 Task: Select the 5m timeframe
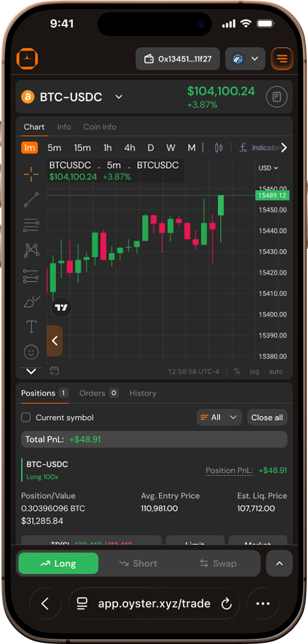[54, 148]
